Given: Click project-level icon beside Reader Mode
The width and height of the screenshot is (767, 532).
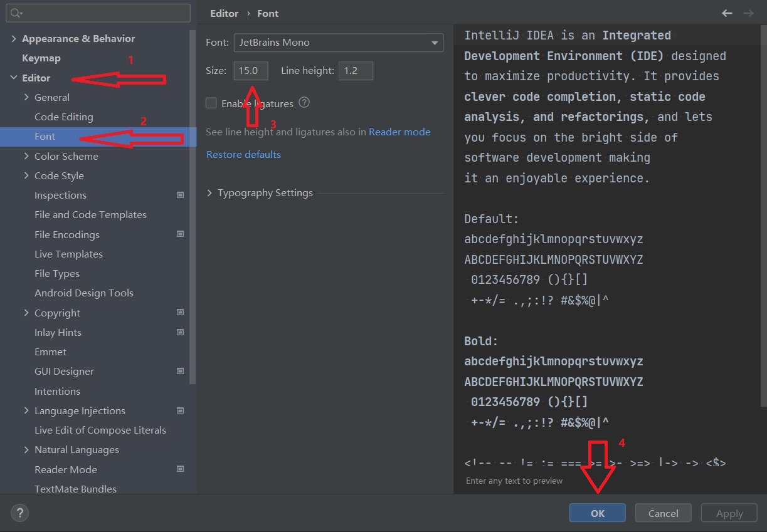Looking at the screenshot, I should click(181, 469).
